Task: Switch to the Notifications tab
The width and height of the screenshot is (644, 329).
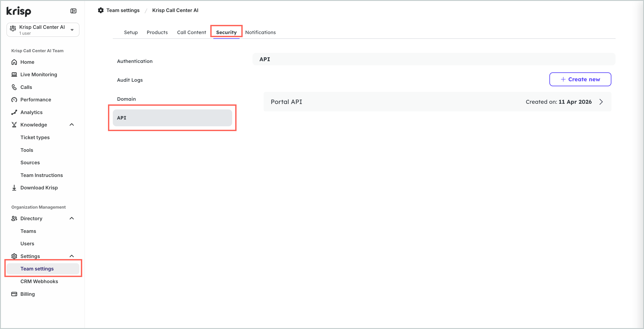Action: pyautogui.click(x=260, y=33)
